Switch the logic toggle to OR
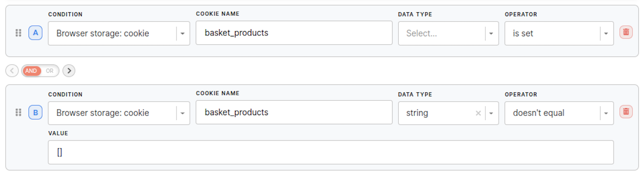The image size is (644, 176). [x=50, y=70]
